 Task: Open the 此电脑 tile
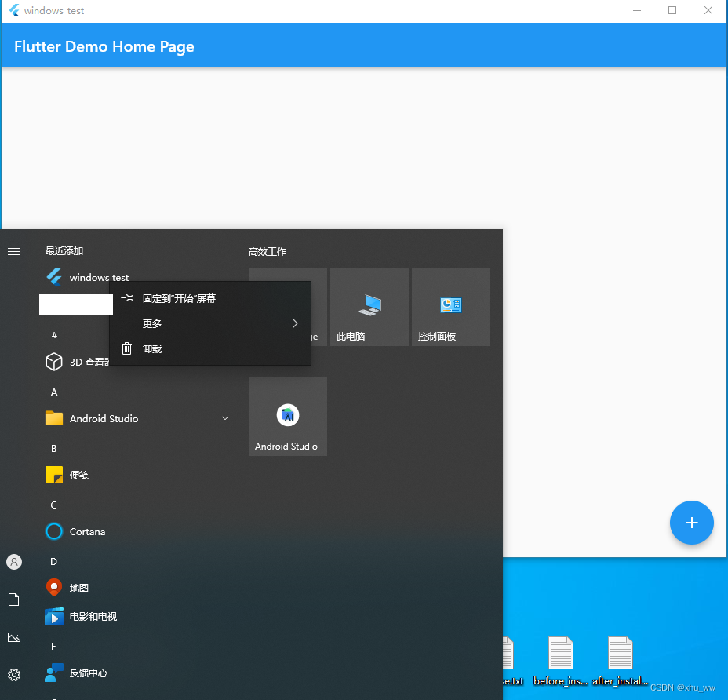pos(369,306)
